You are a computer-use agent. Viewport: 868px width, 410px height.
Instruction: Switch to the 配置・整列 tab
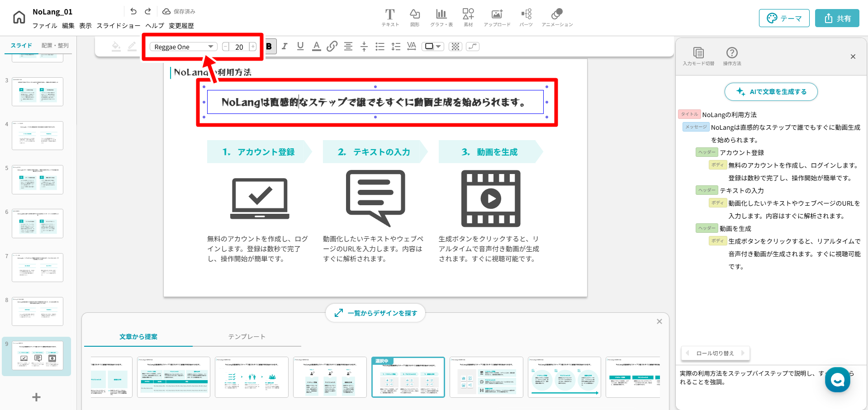coord(55,46)
